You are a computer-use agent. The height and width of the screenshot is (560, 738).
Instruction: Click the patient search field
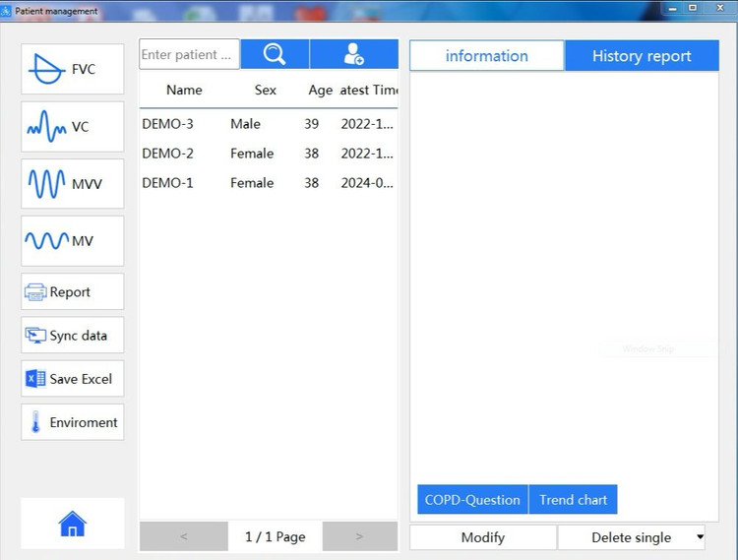tap(189, 55)
